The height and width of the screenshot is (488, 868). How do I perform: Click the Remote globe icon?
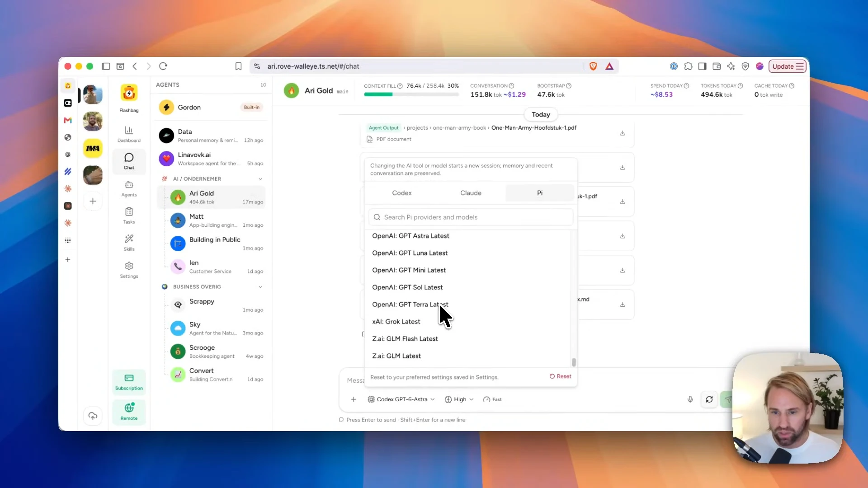[129, 408]
